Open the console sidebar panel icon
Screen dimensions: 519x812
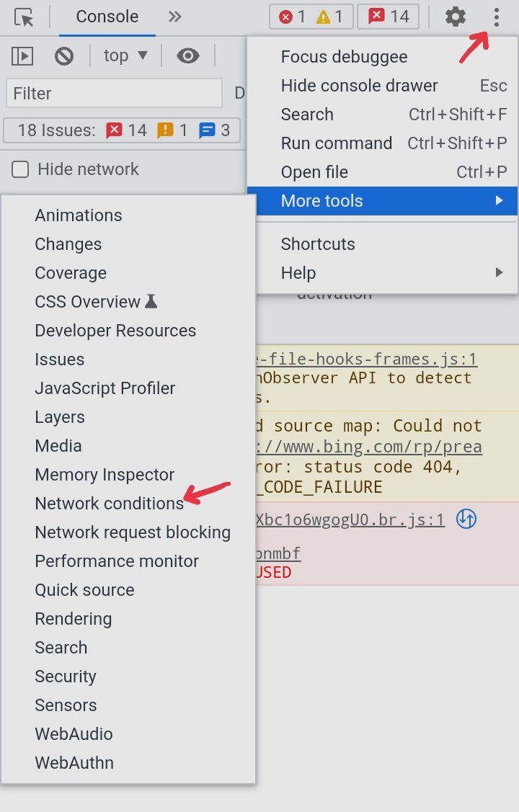(x=22, y=55)
